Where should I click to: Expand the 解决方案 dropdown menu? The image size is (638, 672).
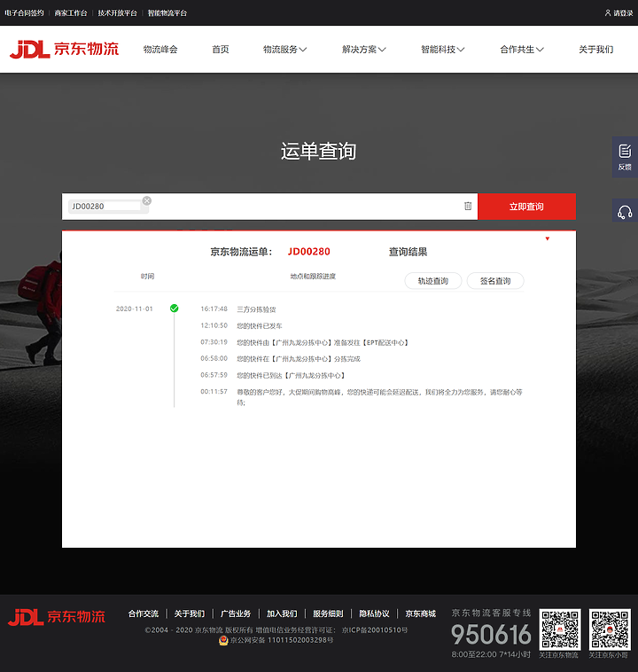[364, 50]
